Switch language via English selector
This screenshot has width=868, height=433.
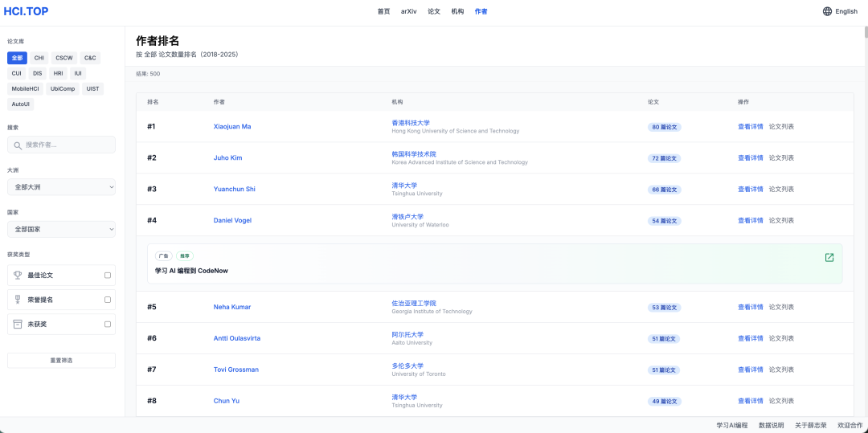pos(845,11)
